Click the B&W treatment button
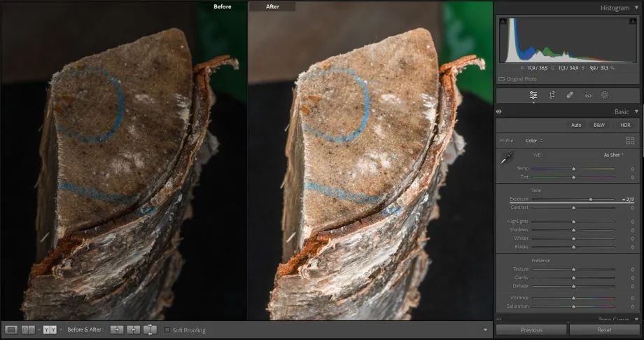Screen dimensions: 644x340 pos(598,125)
